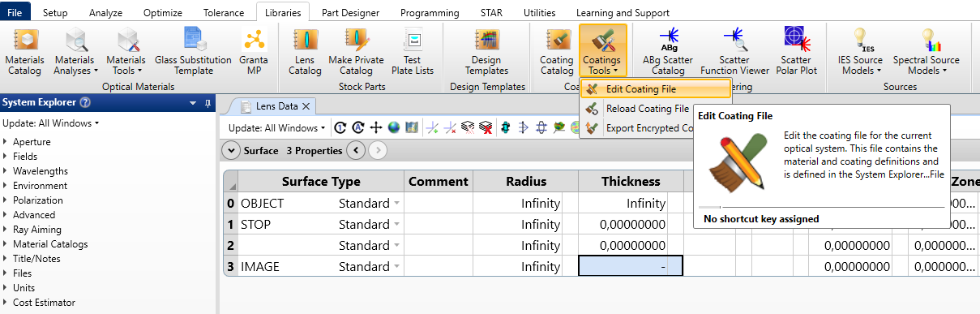This screenshot has width=980, height=314.
Task: Open Lens Data Update All Windows dropdown
Action: (277, 127)
